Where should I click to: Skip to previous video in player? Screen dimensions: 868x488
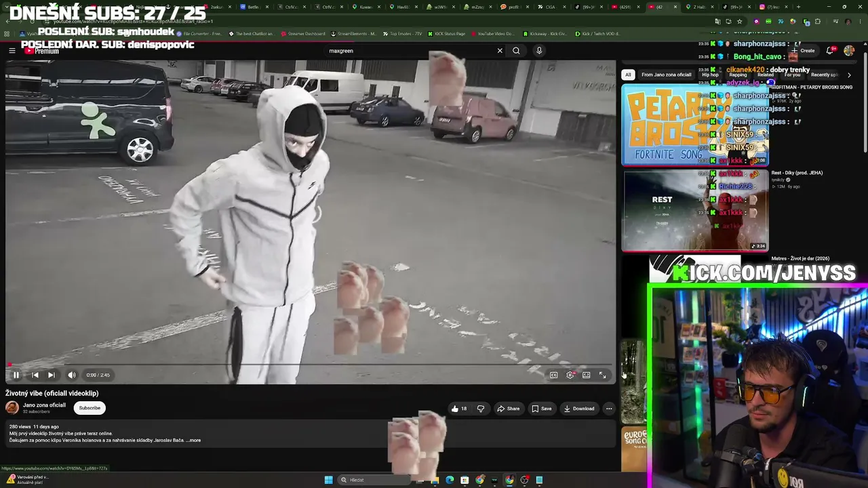35,375
